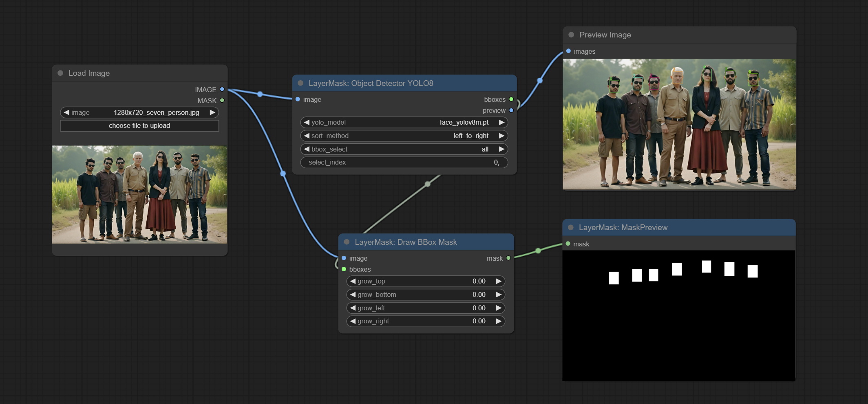Increase grow_top value with right arrow
Screen dimensions: 868x404
(x=498, y=281)
